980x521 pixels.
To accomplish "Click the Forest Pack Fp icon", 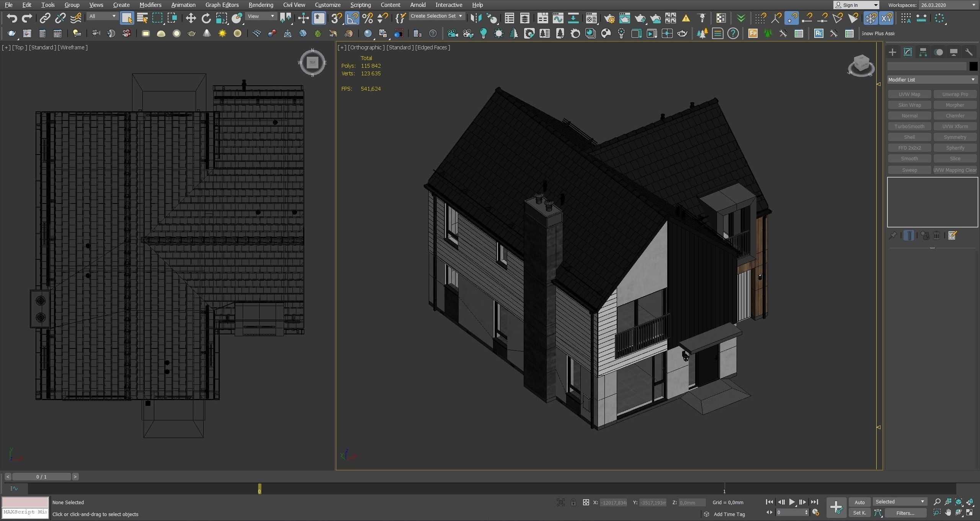I will pos(753,33).
